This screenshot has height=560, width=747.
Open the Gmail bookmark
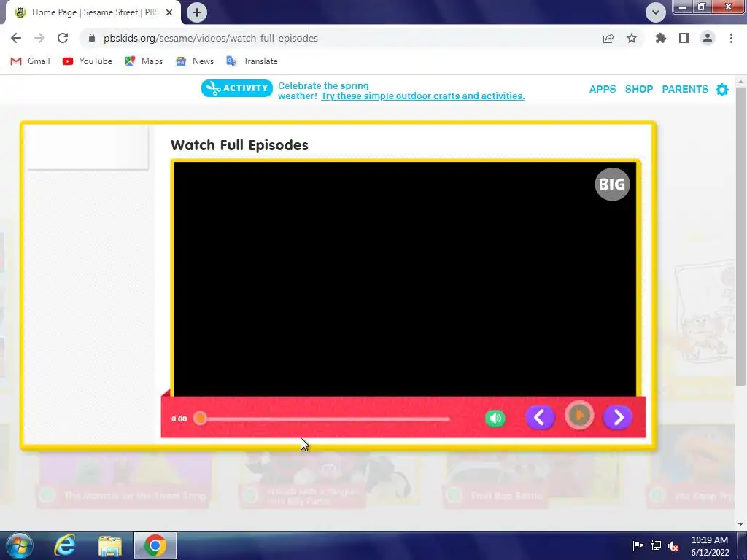click(30, 61)
